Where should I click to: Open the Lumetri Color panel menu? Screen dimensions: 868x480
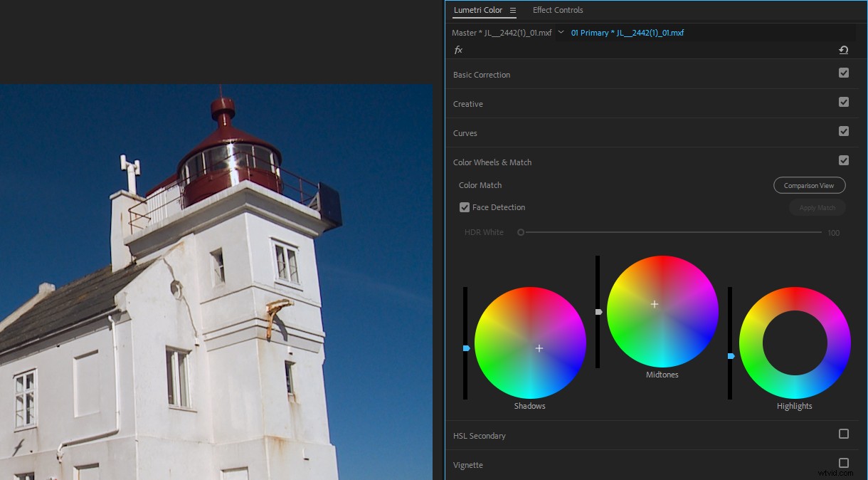coord(512,11)
